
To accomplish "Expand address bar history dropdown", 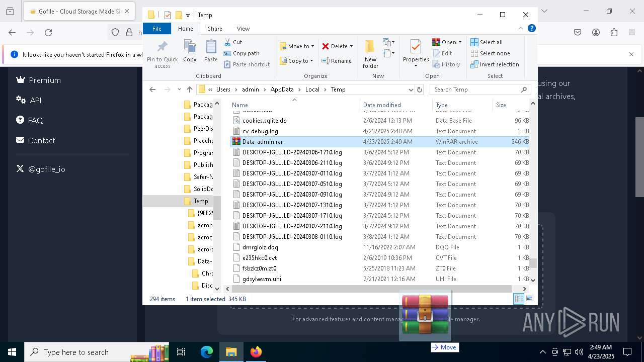I will [411, 89].
